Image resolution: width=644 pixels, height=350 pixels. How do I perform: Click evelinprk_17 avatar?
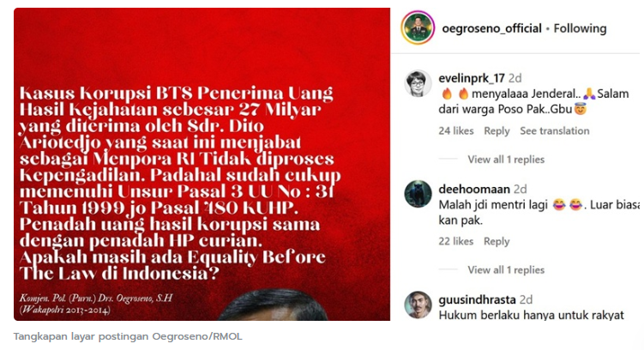(x=418, y=84)
